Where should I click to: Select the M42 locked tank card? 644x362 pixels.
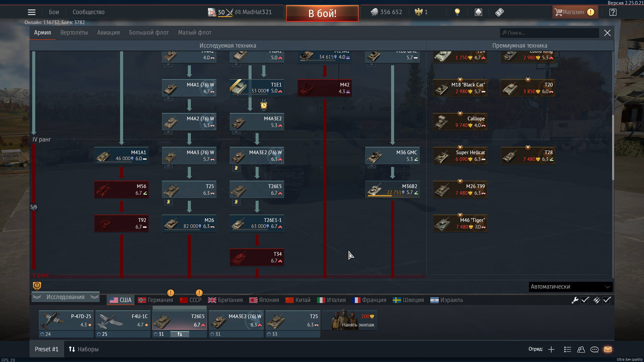tap(325, 88)
